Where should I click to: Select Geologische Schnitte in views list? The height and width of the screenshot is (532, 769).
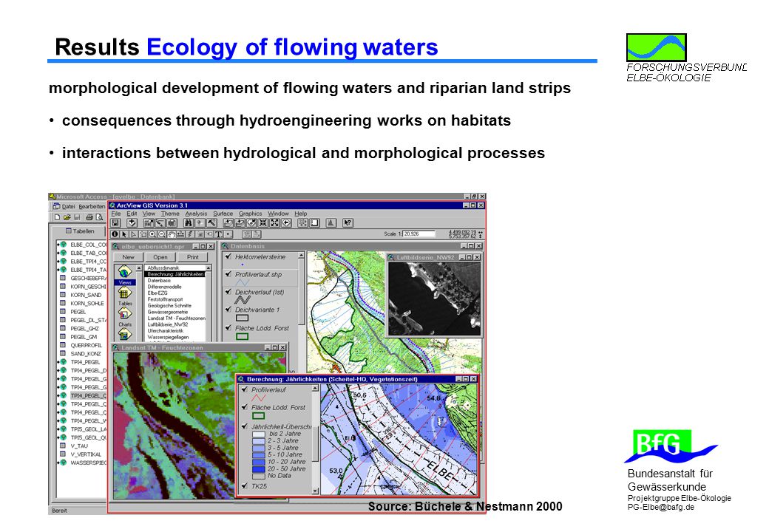[169, 305]
